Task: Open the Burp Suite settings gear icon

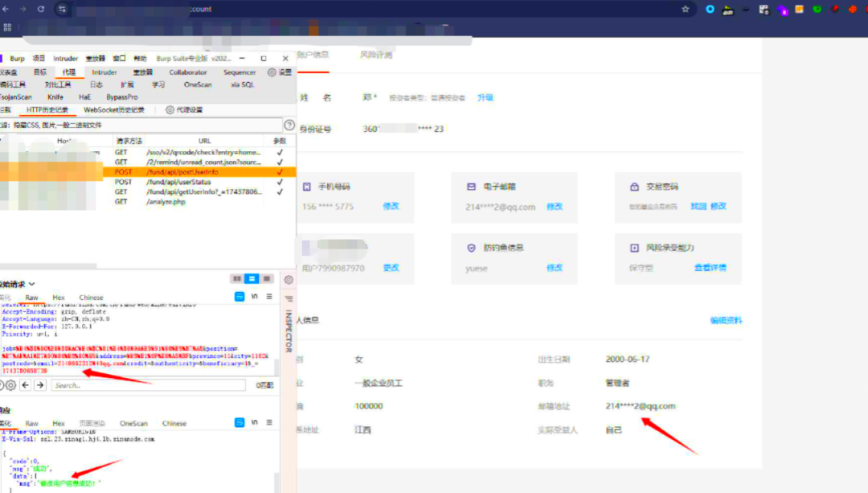Action: [x=272, y=72]
